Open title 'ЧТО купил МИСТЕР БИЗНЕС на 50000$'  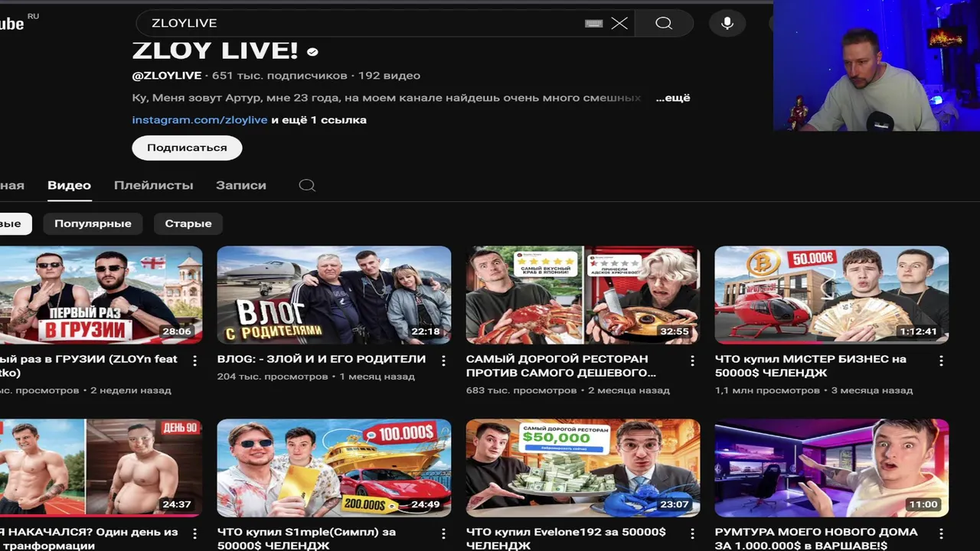pos(810,366)
